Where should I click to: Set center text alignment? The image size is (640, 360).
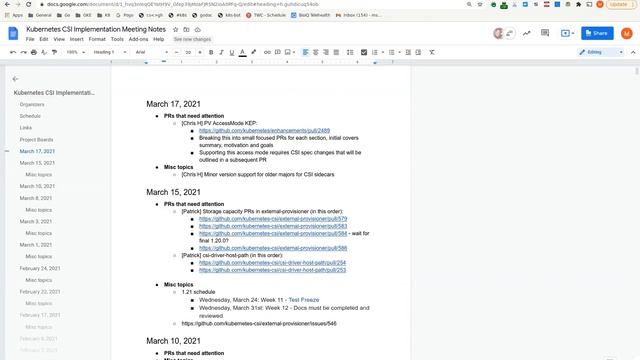316,52
